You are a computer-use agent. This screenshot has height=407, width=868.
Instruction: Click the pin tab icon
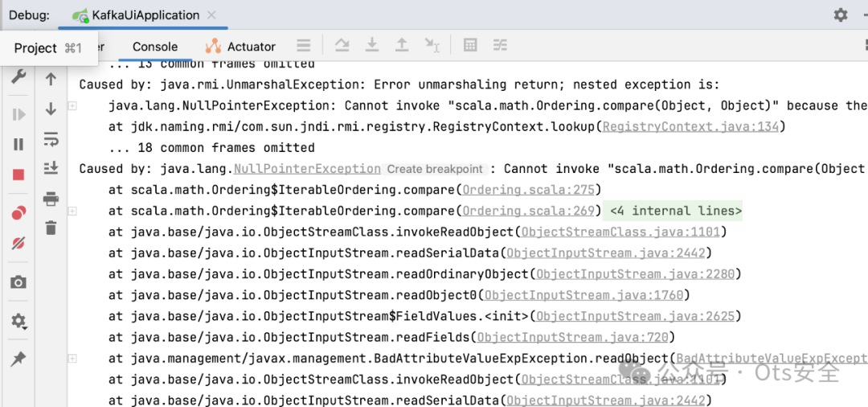pyautogui.click(x=18, y=359)
